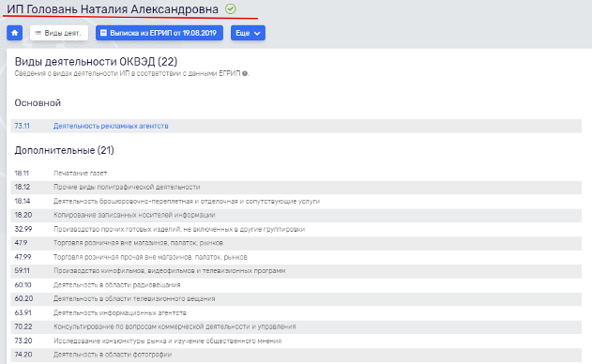Click activity code 18.14
The height and width of the screenshot is (364, 592).
pyautogui.click(x=23, y=202)
